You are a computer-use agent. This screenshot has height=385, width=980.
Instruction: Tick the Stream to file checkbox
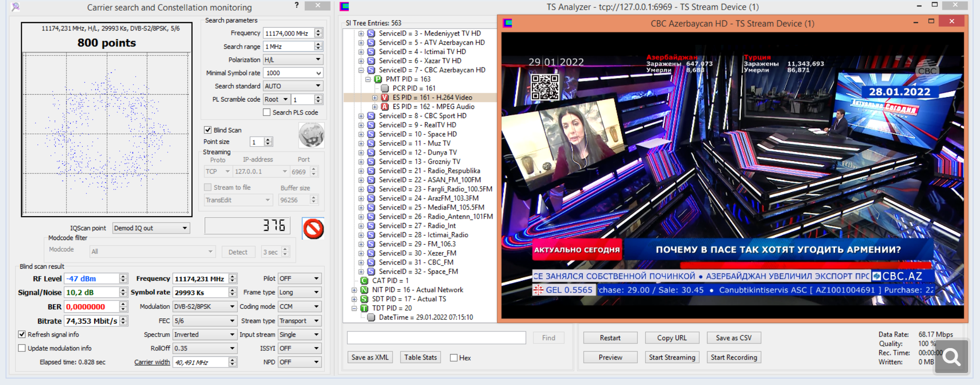208,187
